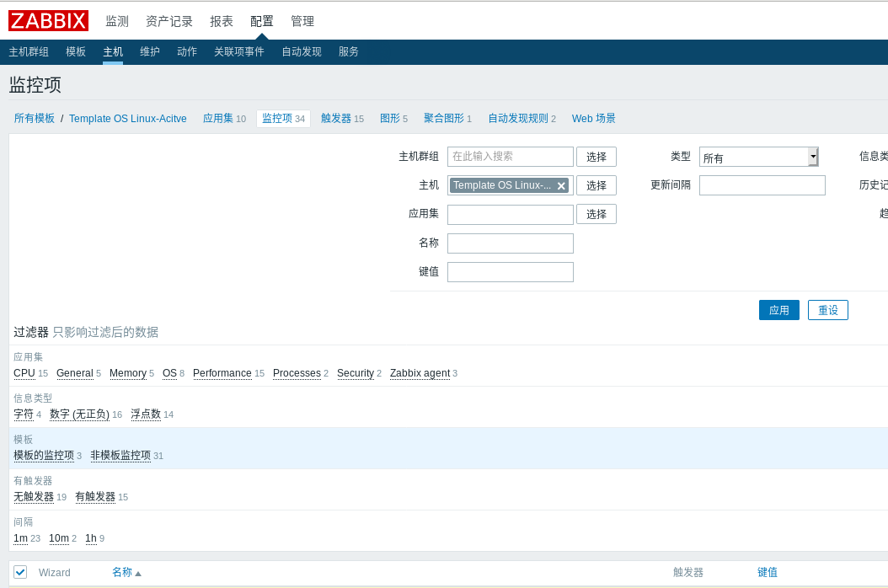Filter by 10m interval
Viewport: 888px width, 588px height.
click(x=59, y=538)
